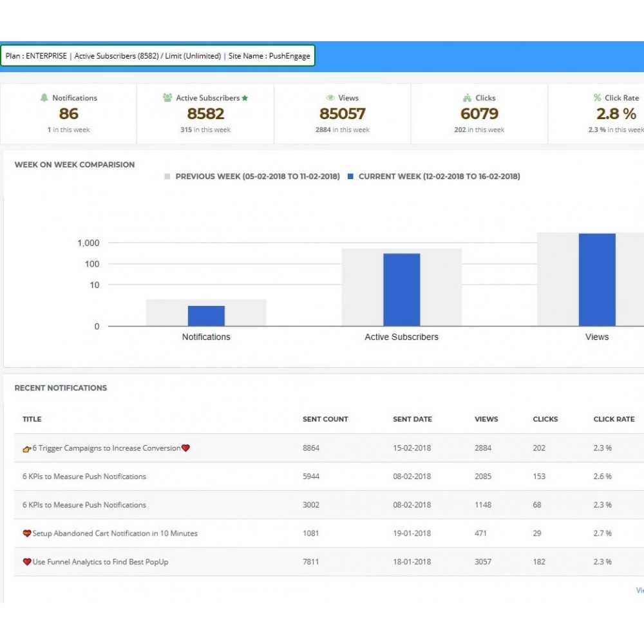Click the sent count cell 7811
644x644 pixels.
311,562
